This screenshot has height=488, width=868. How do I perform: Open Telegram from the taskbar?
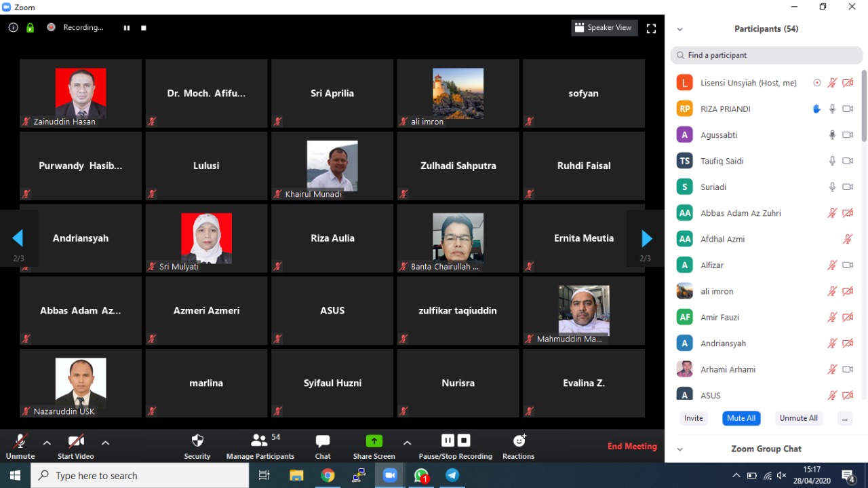click(x=452, y=476)
